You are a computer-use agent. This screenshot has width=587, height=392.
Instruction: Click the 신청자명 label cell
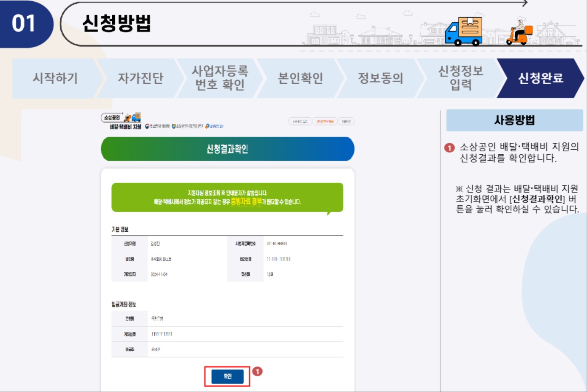(x=130, y=244)
